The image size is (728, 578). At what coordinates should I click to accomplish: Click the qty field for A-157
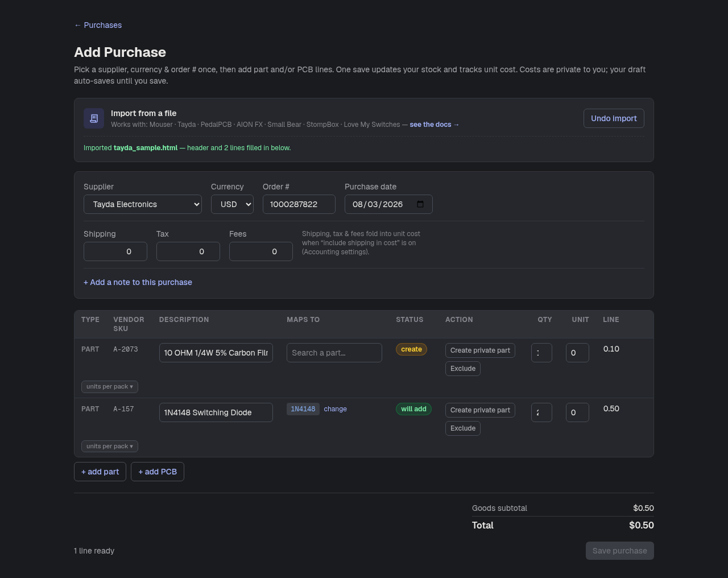(x=541, y=412)
